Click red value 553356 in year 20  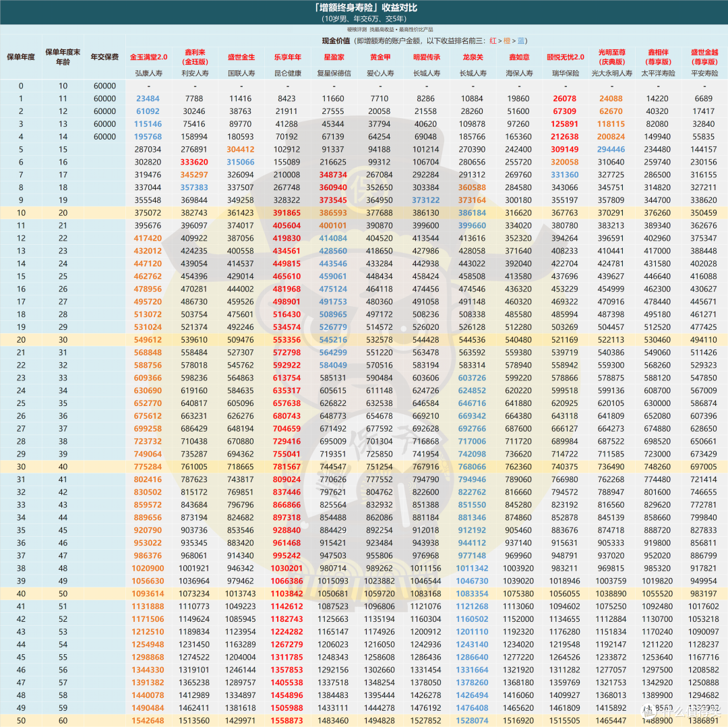(x=286, y=340)
